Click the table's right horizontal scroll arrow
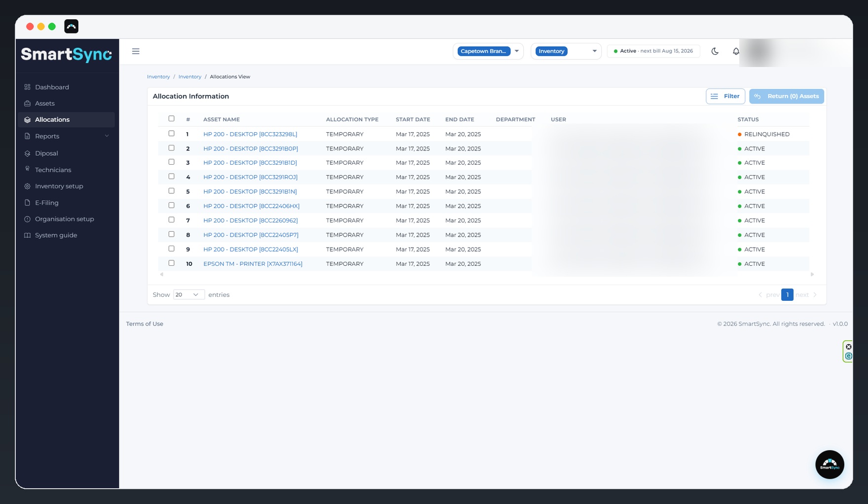868x504 pixels. (x=812, y=274)
